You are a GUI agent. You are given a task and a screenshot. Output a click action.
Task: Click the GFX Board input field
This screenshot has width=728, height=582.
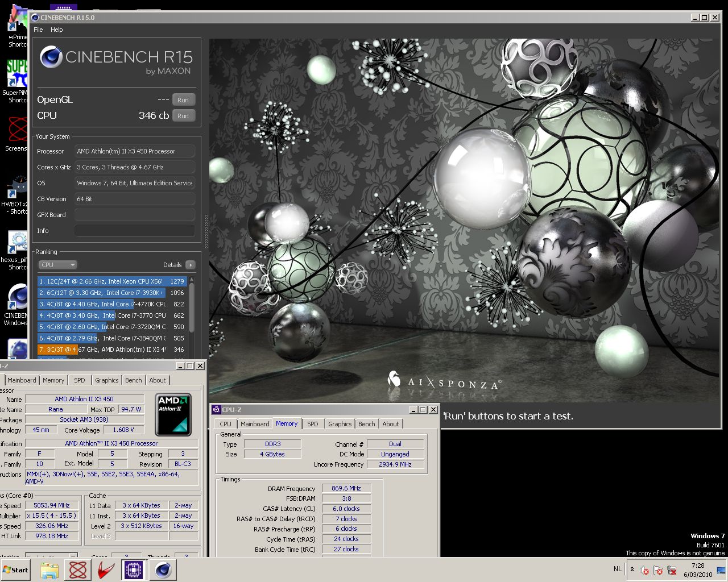coord(135,215)
